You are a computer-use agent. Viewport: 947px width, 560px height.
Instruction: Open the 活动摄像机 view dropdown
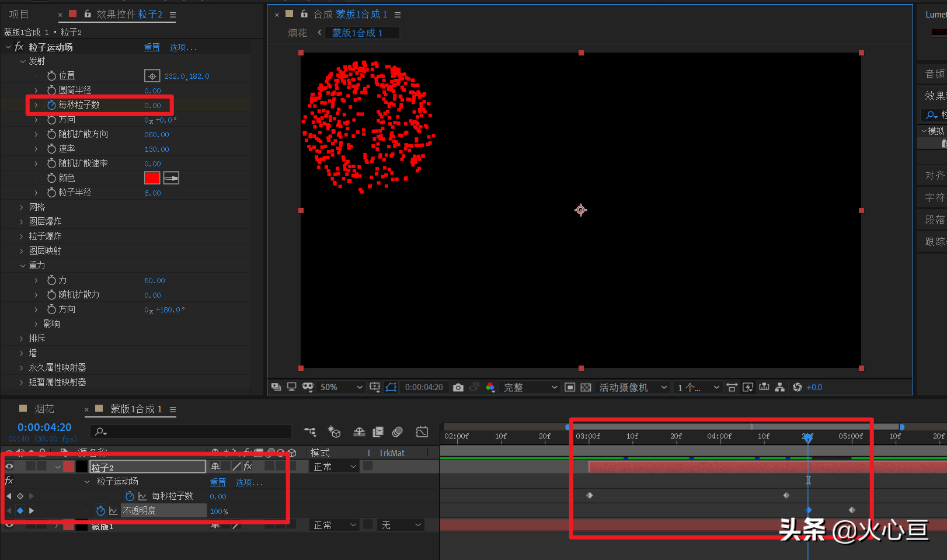(633, 387)
